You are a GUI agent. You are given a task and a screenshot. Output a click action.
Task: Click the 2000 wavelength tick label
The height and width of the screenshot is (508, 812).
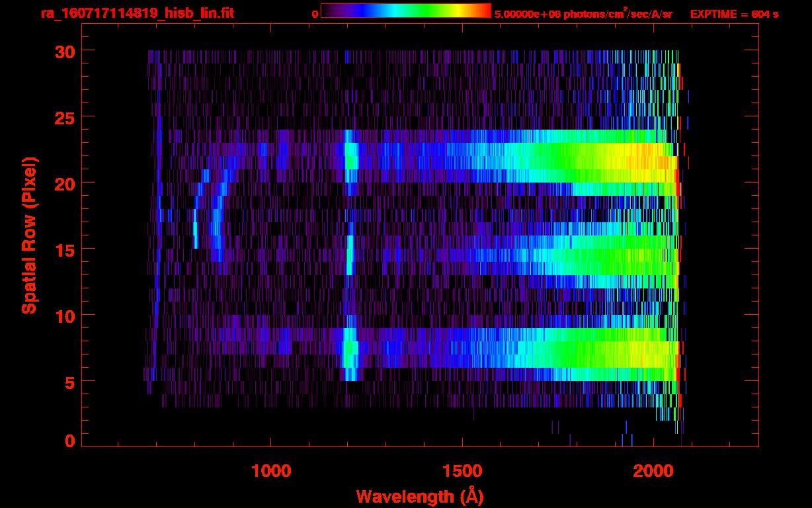tap(653, 471)
